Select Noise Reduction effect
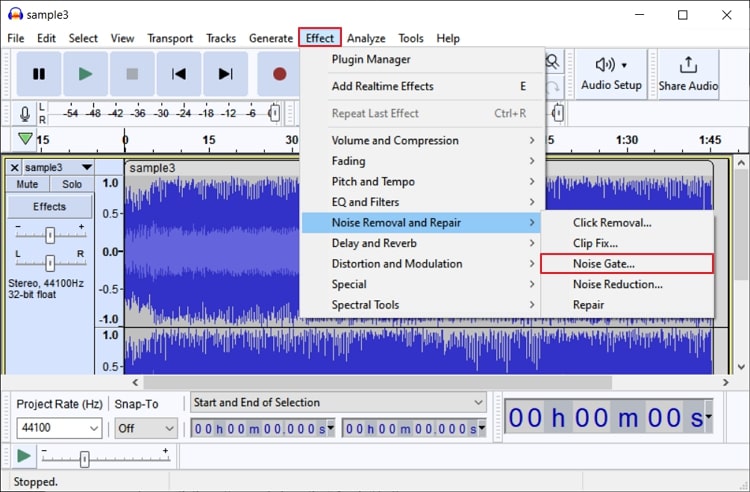Screen dimensions: 750x492 pyautogui.click(x=628, y=284)
